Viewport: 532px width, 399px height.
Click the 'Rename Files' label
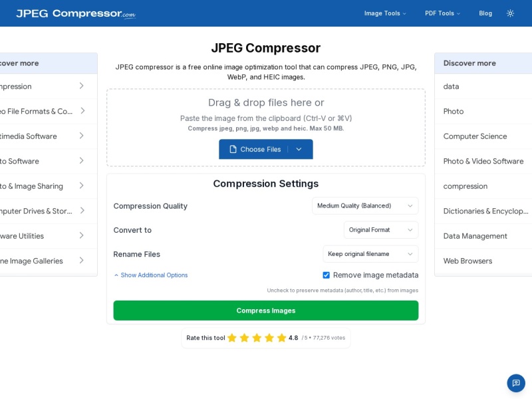137,254
